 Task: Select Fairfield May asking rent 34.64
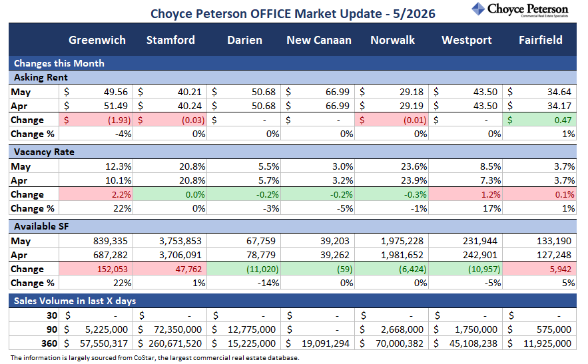coord(559,92)
